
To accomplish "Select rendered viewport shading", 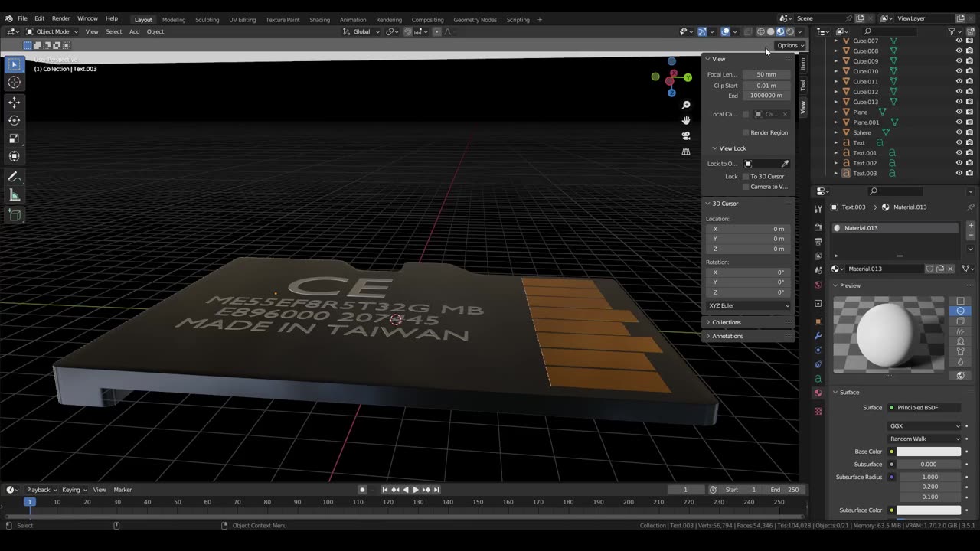I will click(x=790, y=31).
